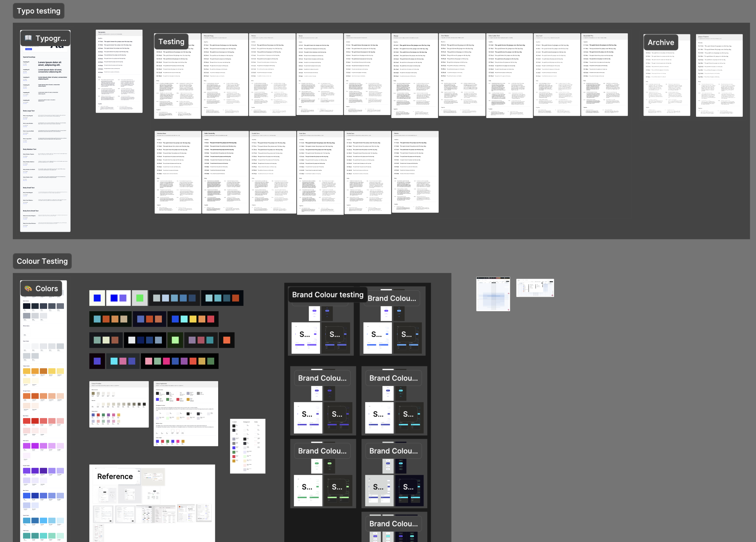This screenshot has height=542, width=756.
Task: Click the palette icon beside Colors label
Action: pyautogui.click(x=28, y=288)
